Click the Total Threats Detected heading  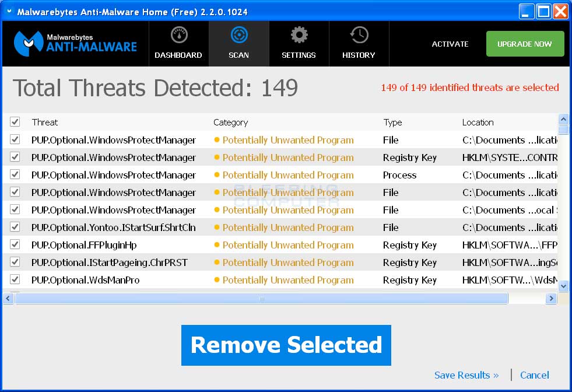(x=156, y=88)
